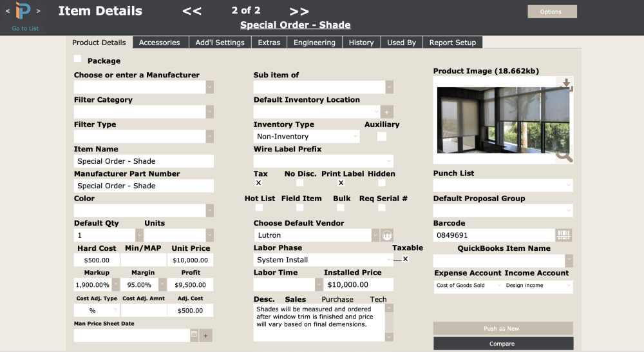
Task: Uncheck the Labor Phase Taxable checkbox
Action: [x=405, y=259]
